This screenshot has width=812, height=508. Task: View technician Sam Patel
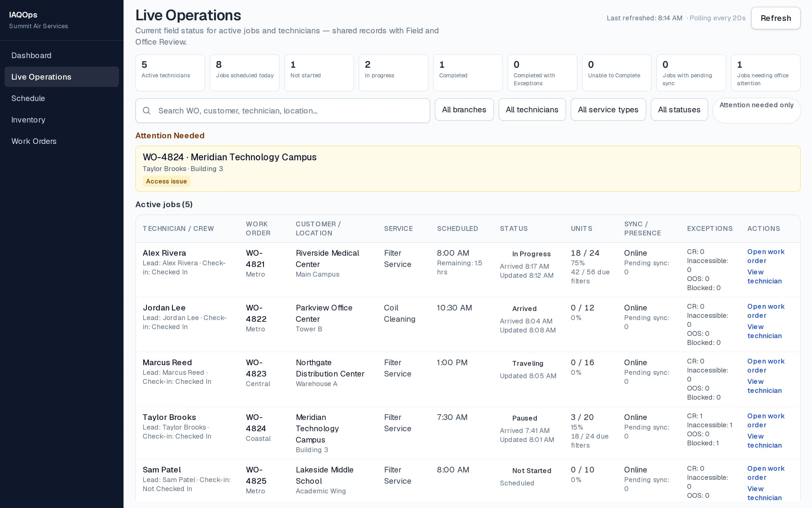(x=764, y=493)
